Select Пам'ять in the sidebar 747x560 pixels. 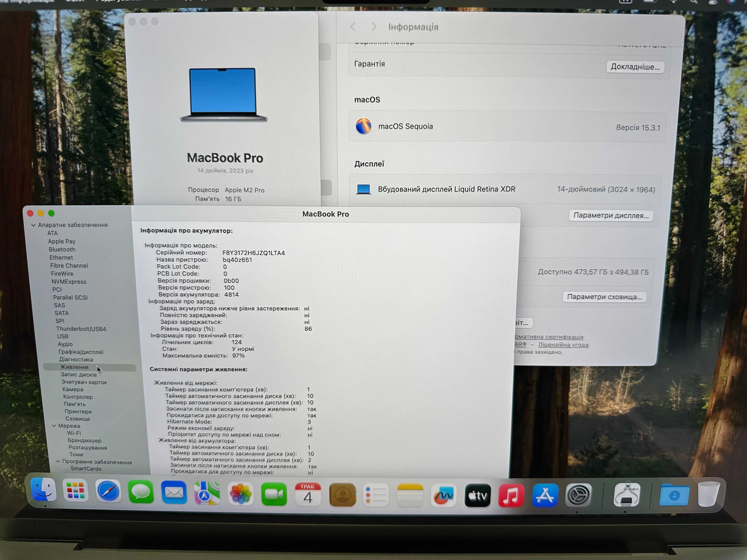click(75, 404)
